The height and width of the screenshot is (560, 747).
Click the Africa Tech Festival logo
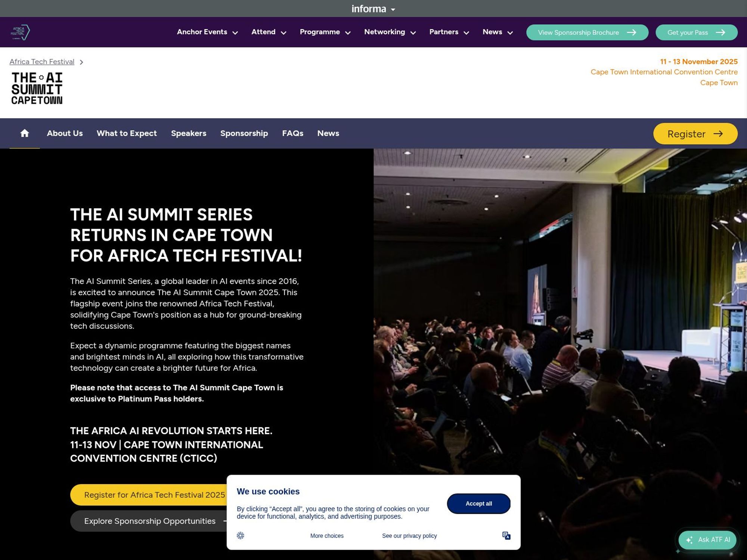coord(21,32)
